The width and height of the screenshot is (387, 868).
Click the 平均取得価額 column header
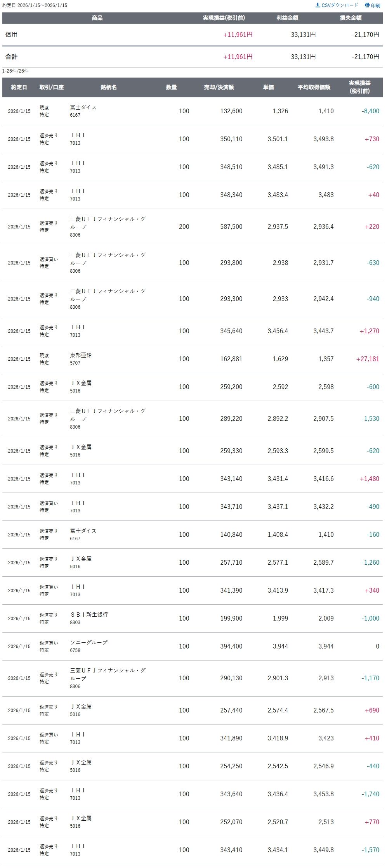coord(314,87)
